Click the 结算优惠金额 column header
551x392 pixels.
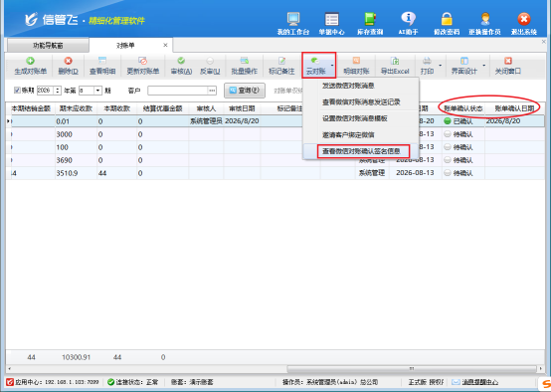point(162,108)
